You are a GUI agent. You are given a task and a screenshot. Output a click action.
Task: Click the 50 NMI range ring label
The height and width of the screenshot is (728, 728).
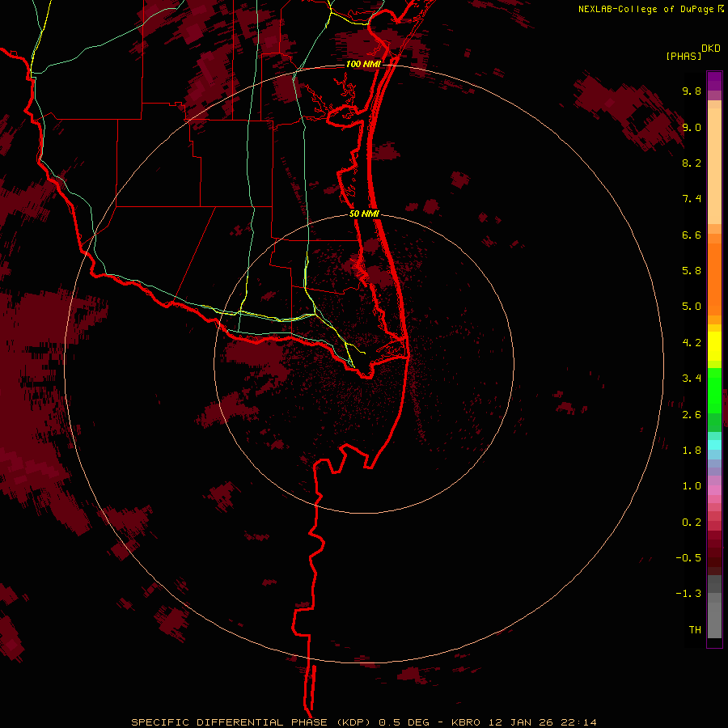tap(364, 214)
